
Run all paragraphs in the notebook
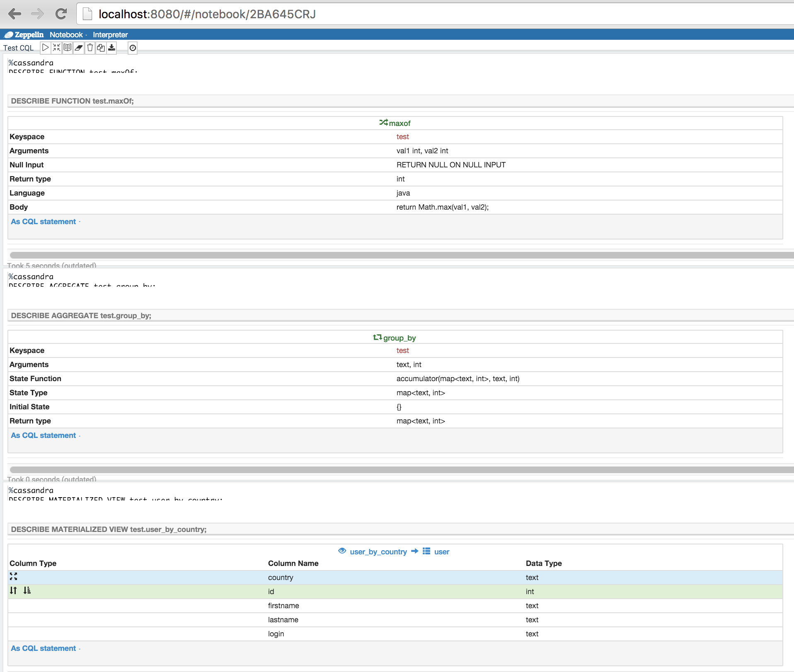pyautogui.click(x=45, y=48)
